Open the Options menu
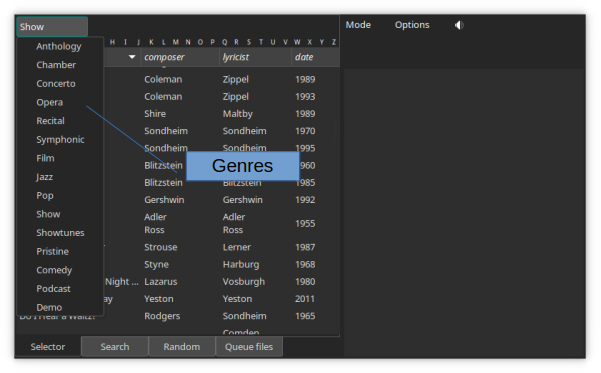The width and height of the screenshot is (601, 373). 412,25
